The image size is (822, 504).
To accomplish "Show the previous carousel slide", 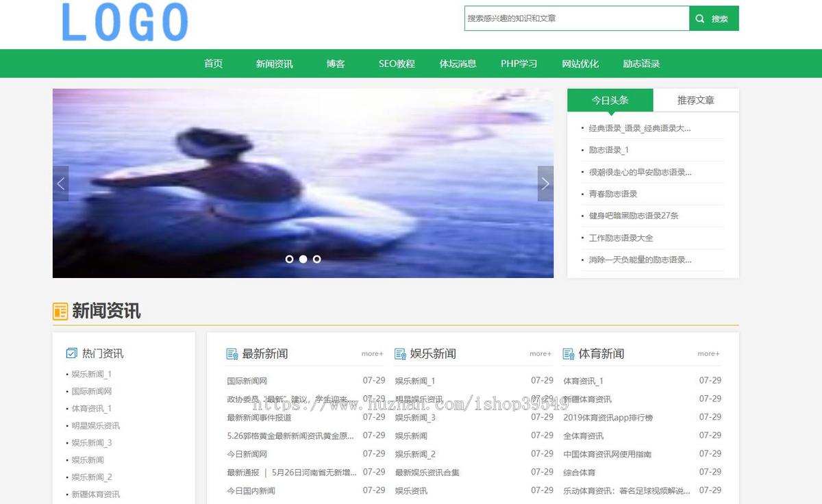I will point(61,184).
